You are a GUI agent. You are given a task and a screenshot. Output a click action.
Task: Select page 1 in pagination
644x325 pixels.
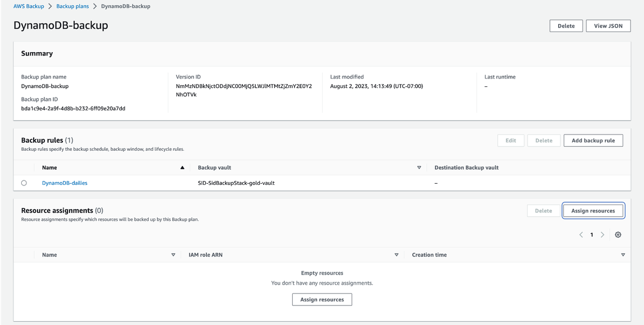[592, 235]
